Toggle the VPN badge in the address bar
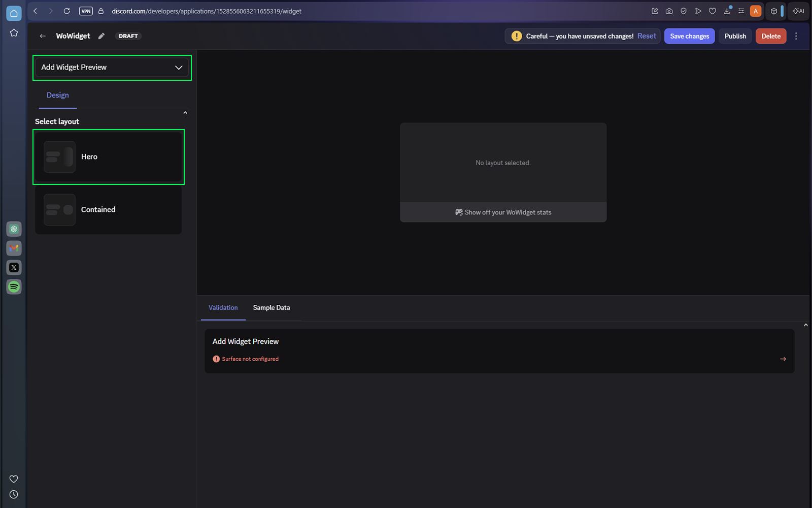812x508 pixels. [86, 11]
